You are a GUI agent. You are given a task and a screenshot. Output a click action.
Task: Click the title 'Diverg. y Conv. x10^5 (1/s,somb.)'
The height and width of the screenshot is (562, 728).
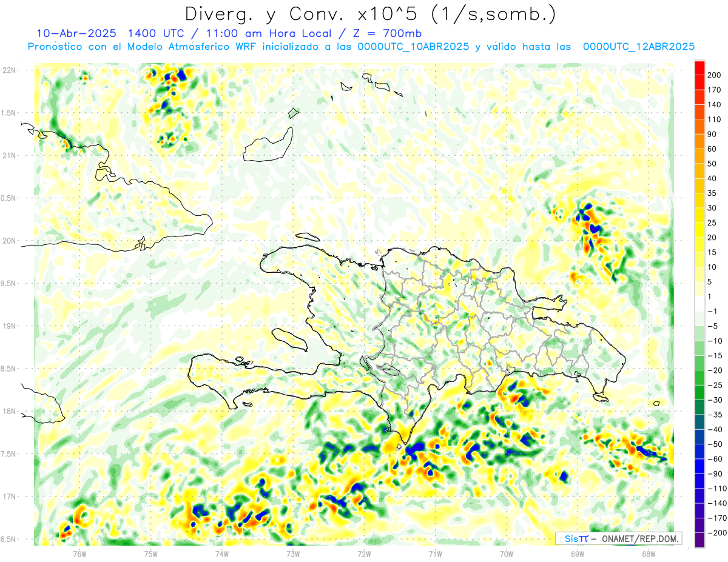click(370, 15)
